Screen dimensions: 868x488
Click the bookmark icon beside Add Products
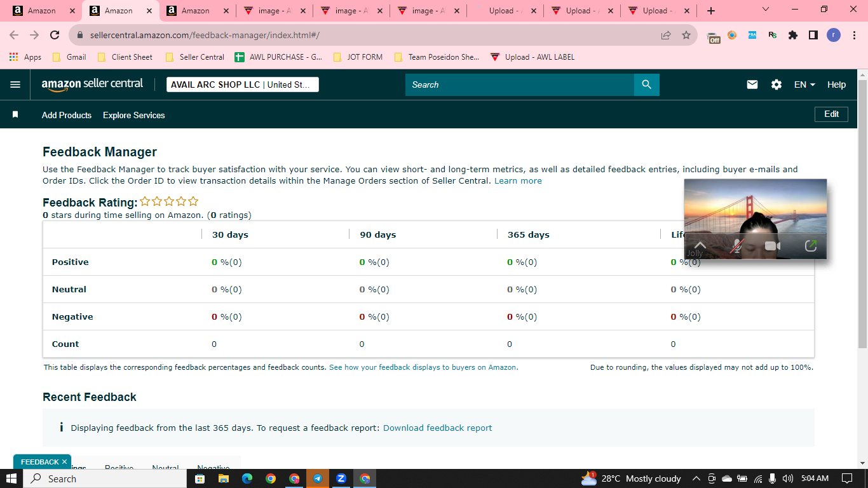[x=15, y=115]
